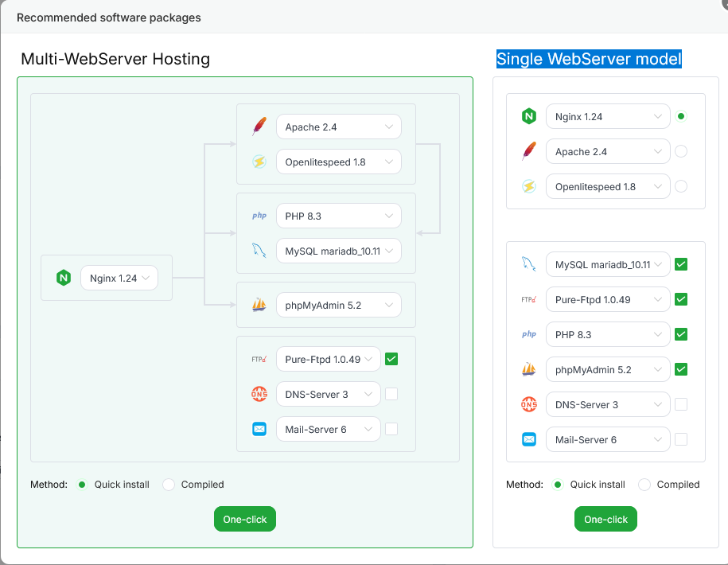Select Apache 2.4 radio button in Single WebServer
The image size is (728, 565).
pyautogui.click(x=681, y=151)
